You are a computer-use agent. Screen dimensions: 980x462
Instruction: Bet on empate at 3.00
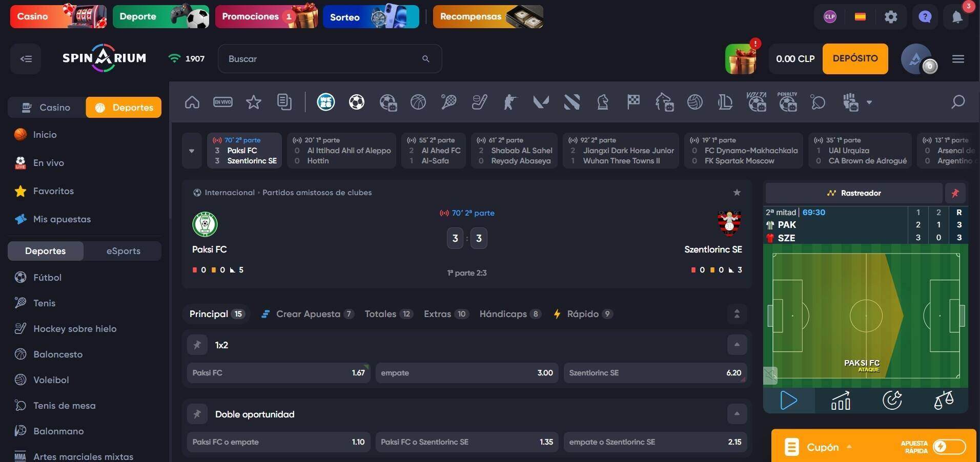click(467, 373)
